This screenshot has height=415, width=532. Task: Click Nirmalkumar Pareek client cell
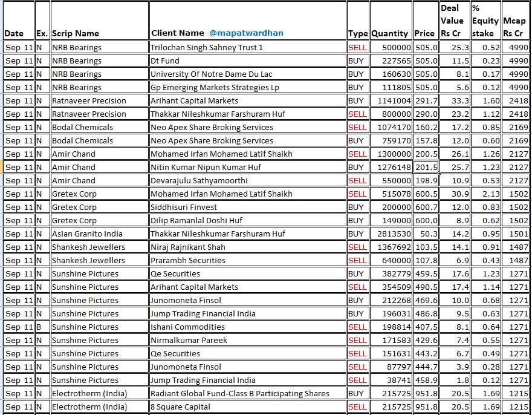[x=248, y=340]
